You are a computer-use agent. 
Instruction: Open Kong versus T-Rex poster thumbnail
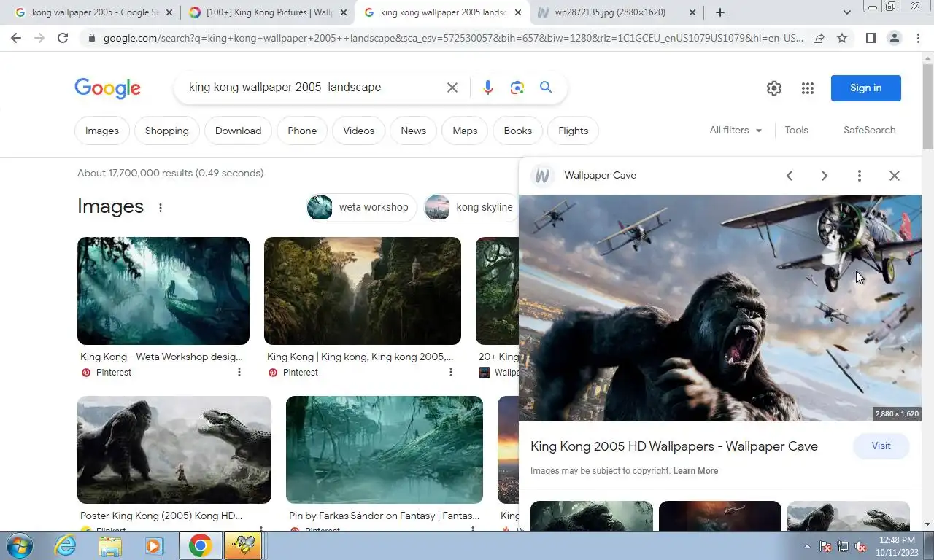(174, 450)
